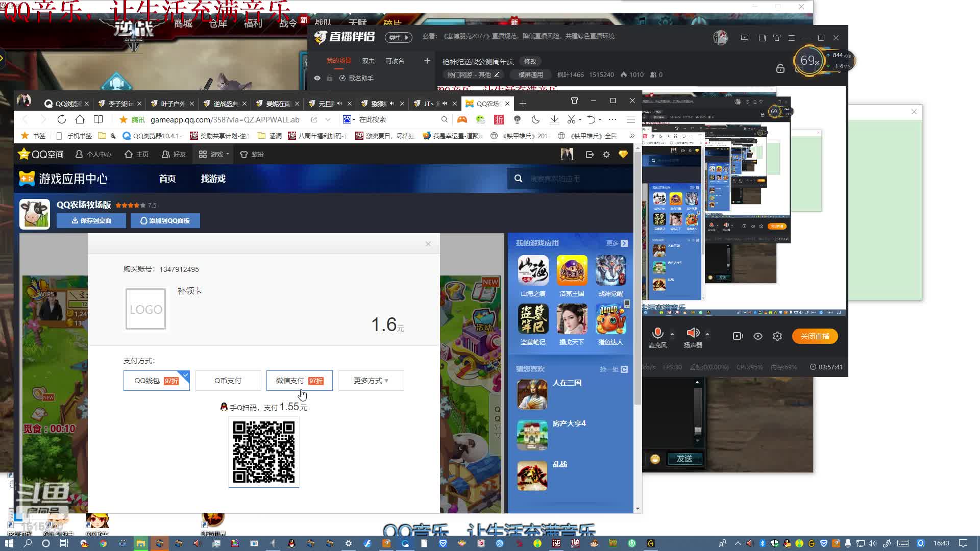Viewport: 980px width, 551px height.
Task: Open 猎鱼达人 game icon
Action: tap(610, 319)
